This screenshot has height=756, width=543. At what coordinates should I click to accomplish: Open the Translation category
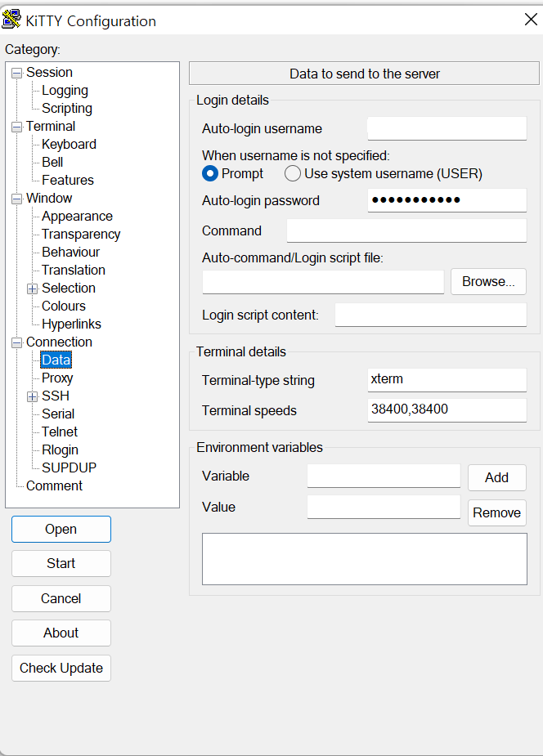(74, 270)
